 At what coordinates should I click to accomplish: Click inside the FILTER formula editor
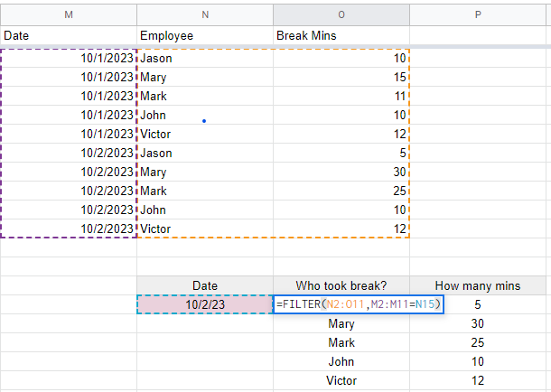point(359,304)
